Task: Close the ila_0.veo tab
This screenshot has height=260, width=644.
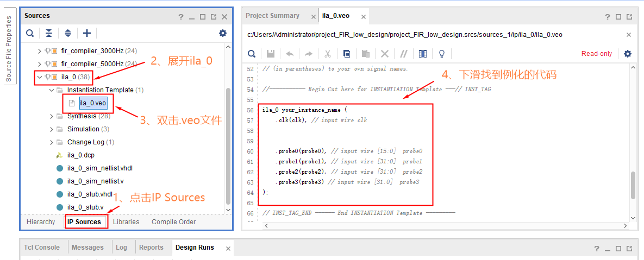Action: tap(363, 17)
